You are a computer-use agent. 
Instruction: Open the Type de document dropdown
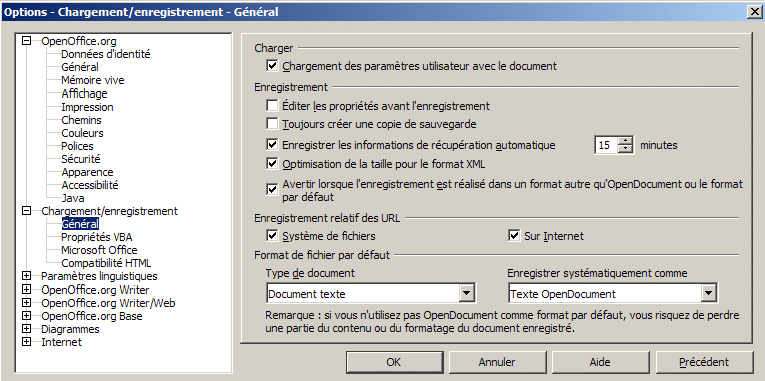467,294
